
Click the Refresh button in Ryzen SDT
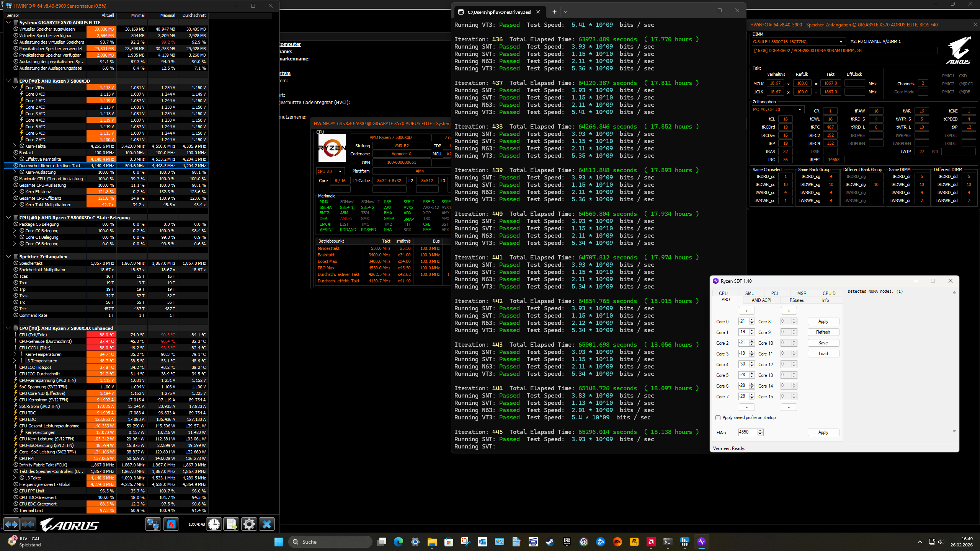tap(823, 332)
